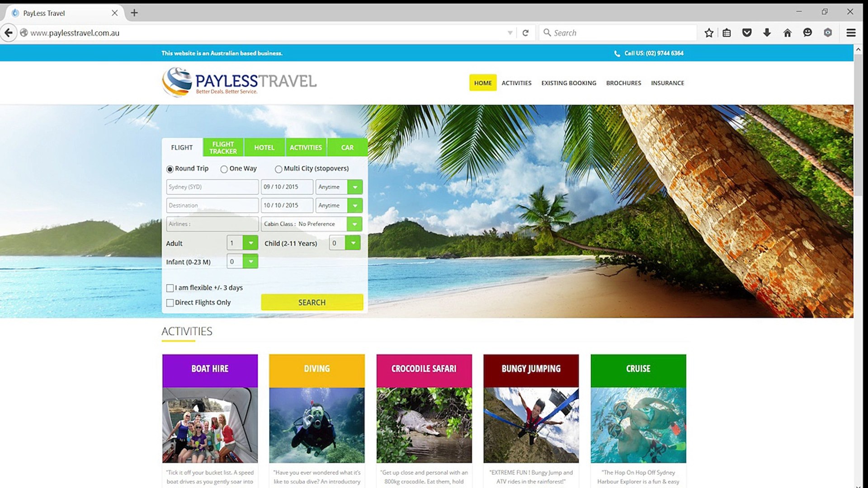Screen dimensions: 868x488
Task: Click the yellow SEARCH button
Action: click(312, 302)
